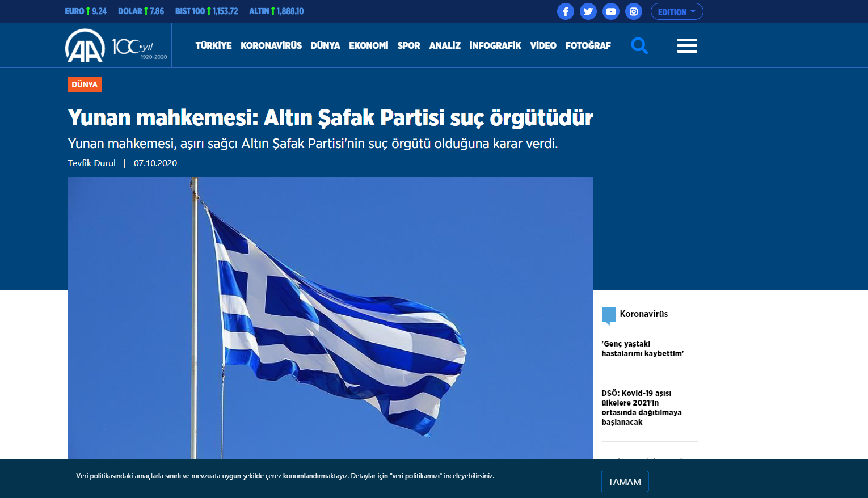The height and width of the screenshot is (498, 868).
Task: Click the AA 100 yıl logo
Action: click(x=116, y=45)
